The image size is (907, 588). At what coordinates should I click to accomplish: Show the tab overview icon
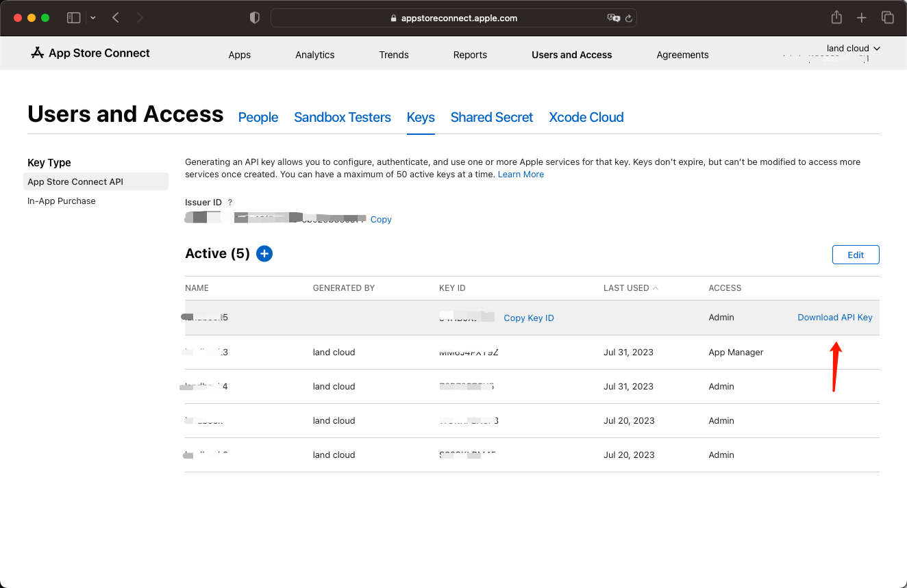(x=887, y=18)
